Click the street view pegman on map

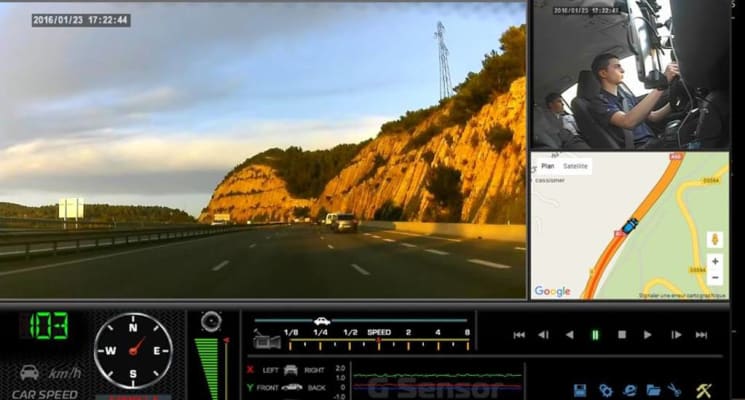click(715, 239)
